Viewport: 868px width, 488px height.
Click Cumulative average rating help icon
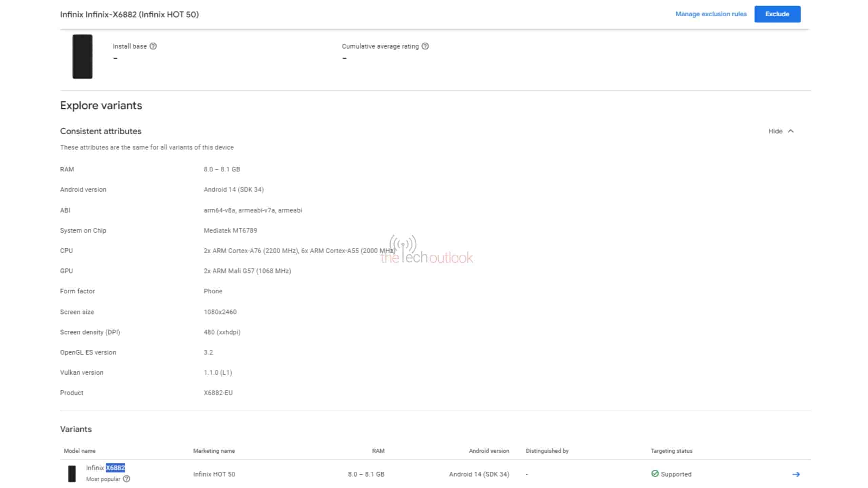coord(425,46)
